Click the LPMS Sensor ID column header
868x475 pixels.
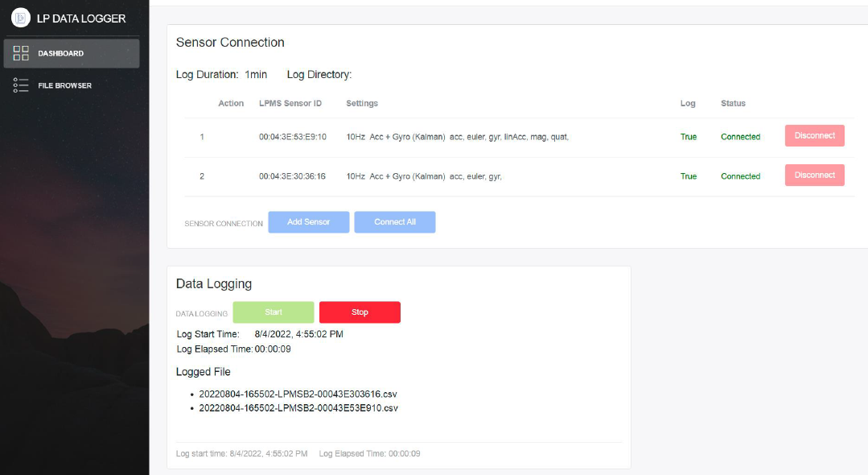tap(290, 103)
